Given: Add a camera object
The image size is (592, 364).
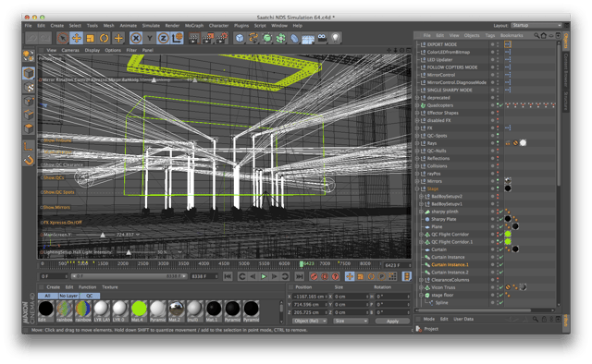Looking at the screenshot, I should tap(322, 37).
